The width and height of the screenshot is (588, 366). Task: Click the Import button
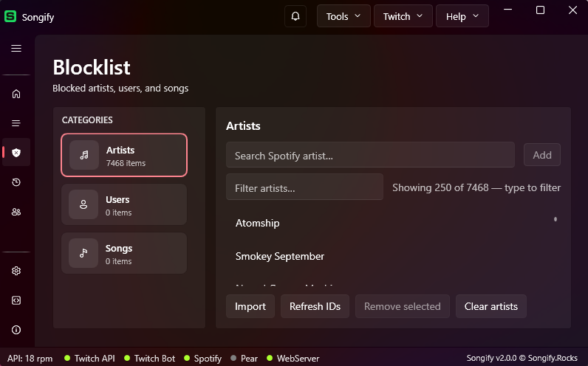(x=250, y=306)
